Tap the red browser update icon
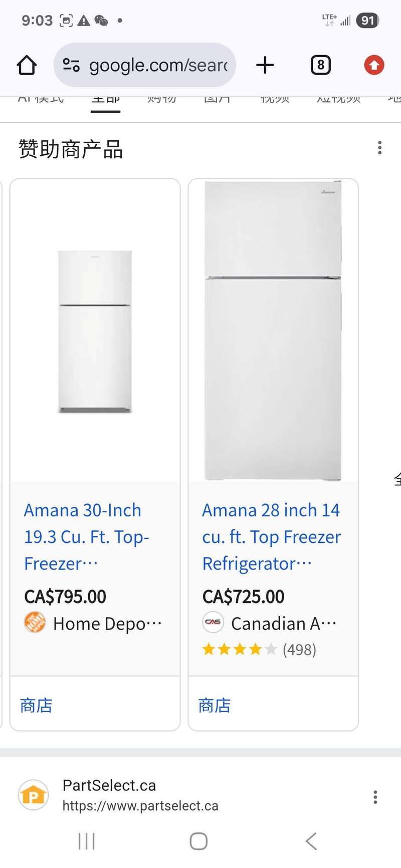This screenshot has height=868, width=401. tap(374, 65)
